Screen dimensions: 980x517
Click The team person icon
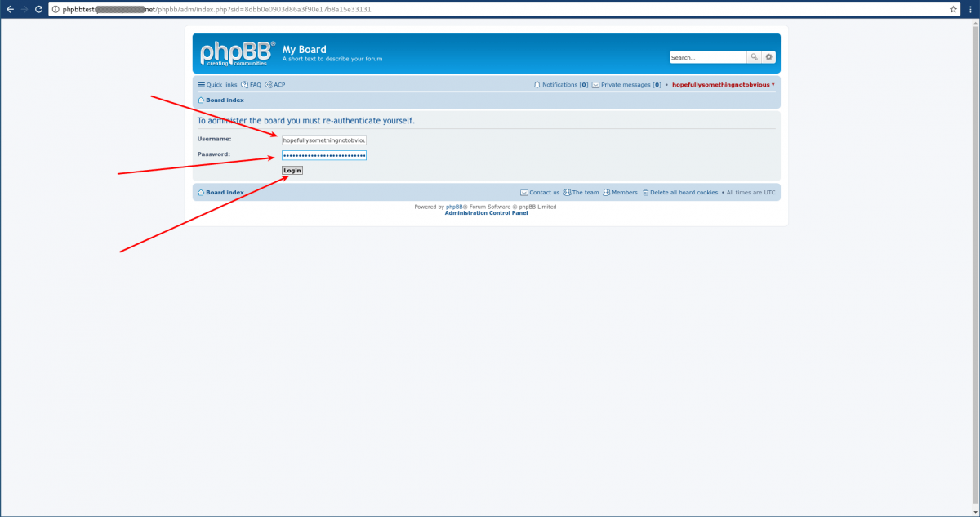pos(568,192)
